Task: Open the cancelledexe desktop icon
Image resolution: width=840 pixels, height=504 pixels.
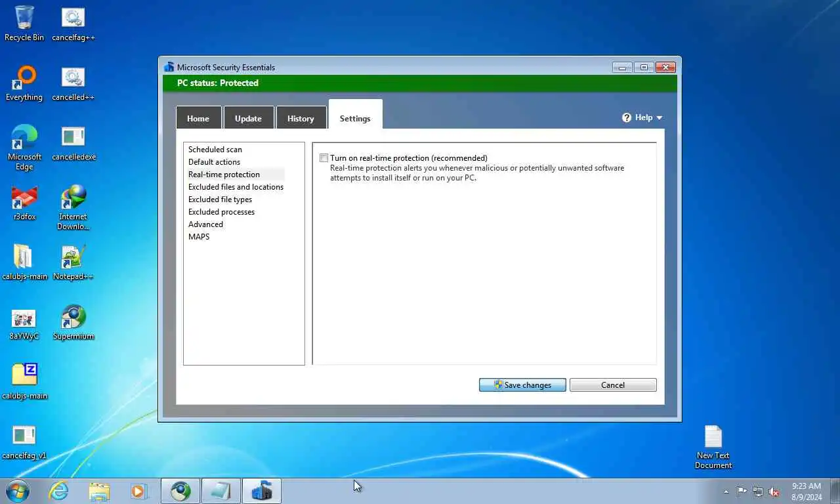Action: 73,143
